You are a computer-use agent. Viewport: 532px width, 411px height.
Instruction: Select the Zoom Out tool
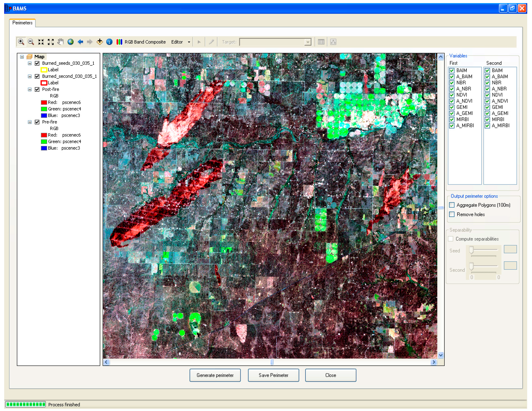tap(31, 42)
